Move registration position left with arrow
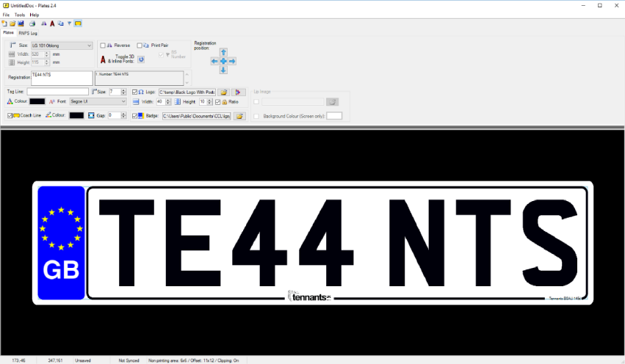The image size is (625, 364). [x=214, y=62]
